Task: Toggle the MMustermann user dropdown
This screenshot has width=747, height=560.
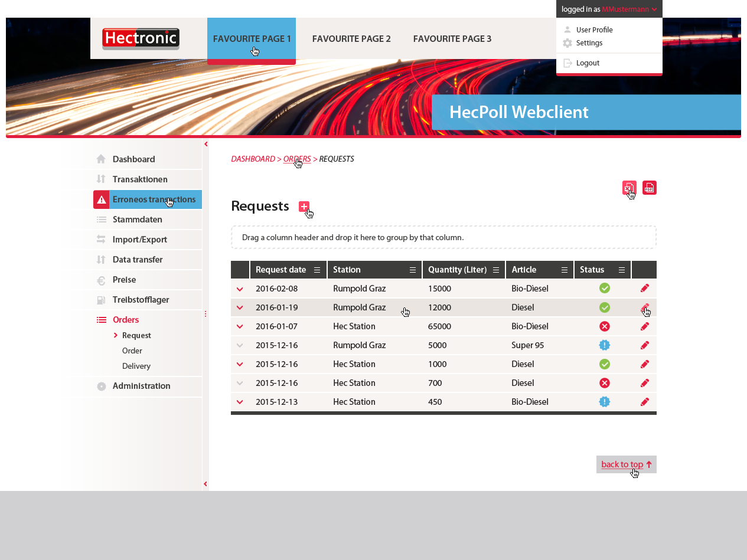Action: pyautogui.click(x=609, y=9)
